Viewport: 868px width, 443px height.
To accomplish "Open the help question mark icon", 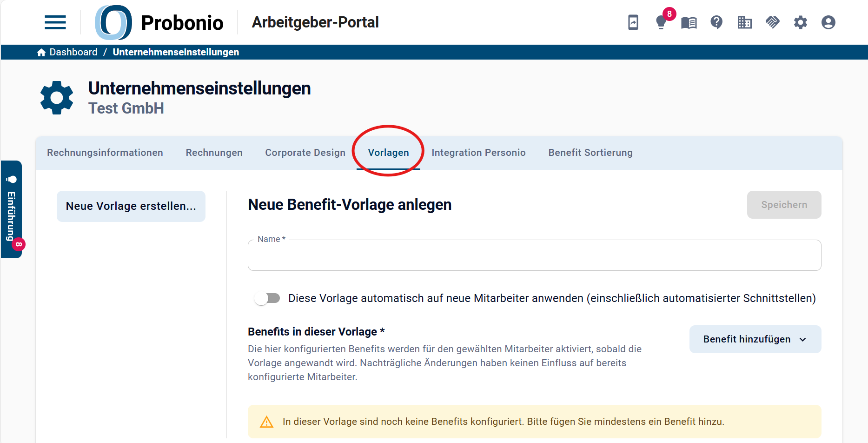I will click(717, 22).
